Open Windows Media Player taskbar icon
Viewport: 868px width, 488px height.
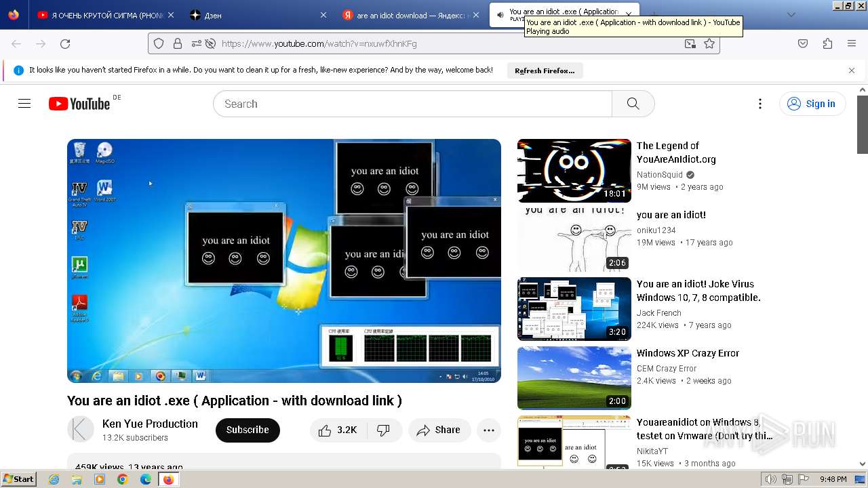pyautogui.click(x=100, y=479)
